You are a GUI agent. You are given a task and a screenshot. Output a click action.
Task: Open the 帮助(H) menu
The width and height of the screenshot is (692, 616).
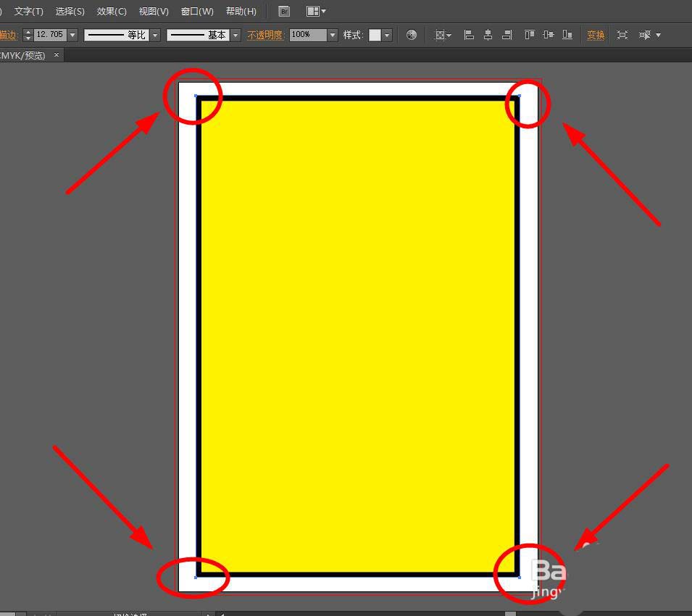[241, 12]
